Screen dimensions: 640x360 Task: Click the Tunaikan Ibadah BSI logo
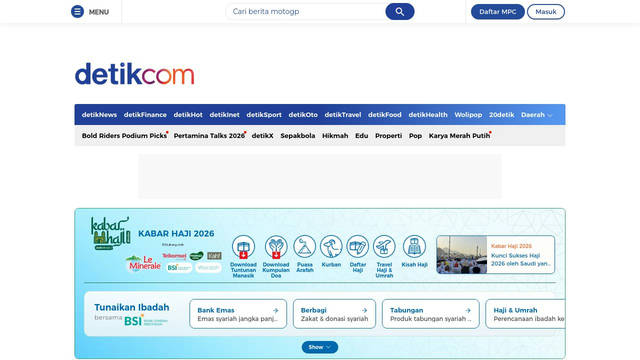point(146,320)
